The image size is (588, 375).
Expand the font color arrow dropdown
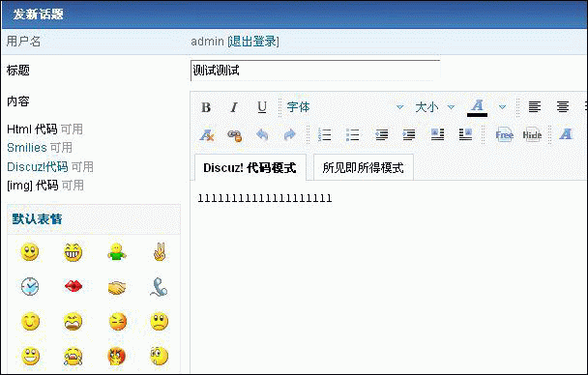(503, 107)
